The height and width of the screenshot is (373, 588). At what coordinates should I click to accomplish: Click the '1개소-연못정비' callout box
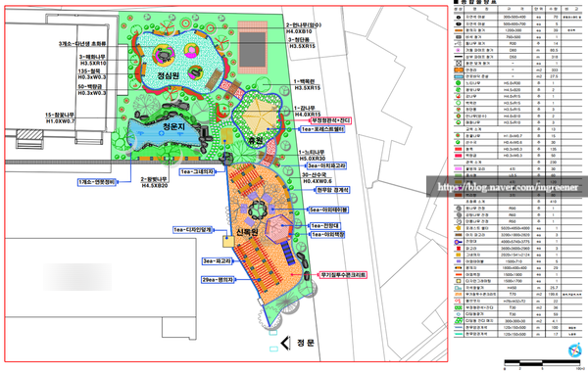(x=97, y=182)
